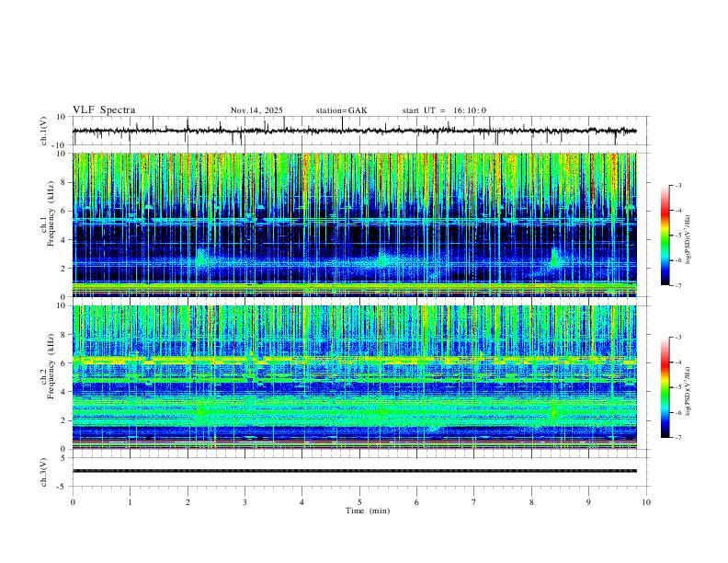Click the "ch.3(V)" axis label
728x563 pixels.
(44, 472)
